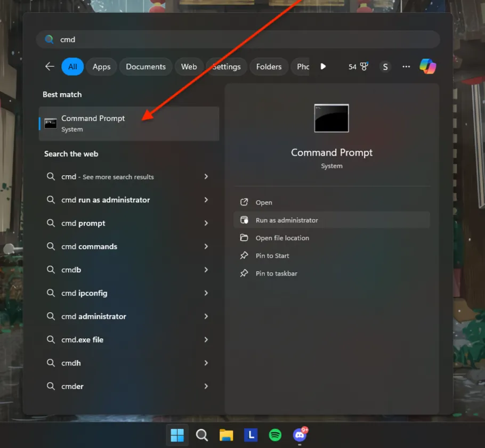Open the three-dot more options menu
The height and width of the screenshot is (448, 485).
coord(406,67)
